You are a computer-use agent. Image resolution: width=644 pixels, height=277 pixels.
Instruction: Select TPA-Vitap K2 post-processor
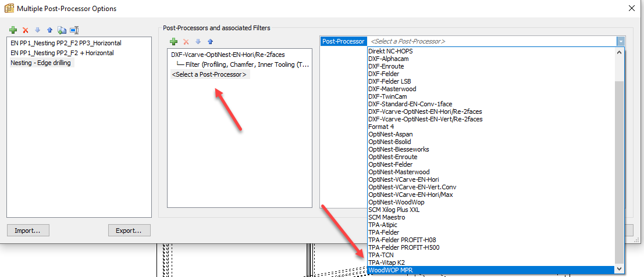[491, 262]
